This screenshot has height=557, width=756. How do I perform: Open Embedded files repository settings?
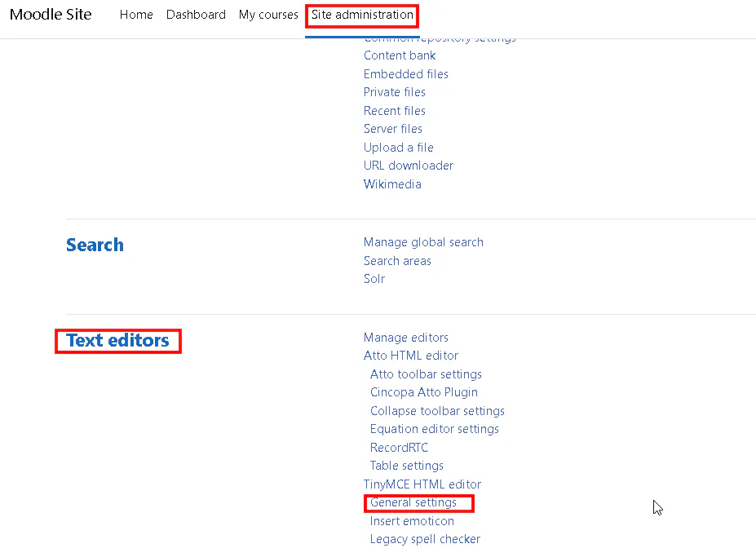[405, 73]
